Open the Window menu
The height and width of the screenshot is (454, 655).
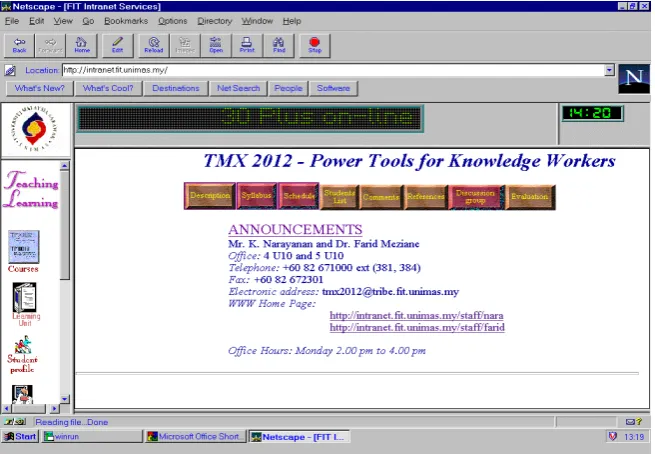point(257,21)
